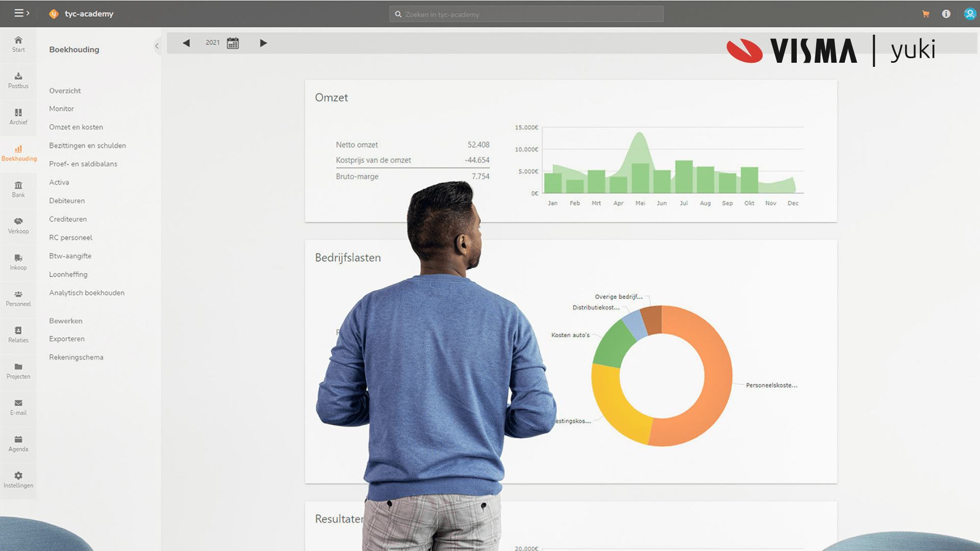Collapse the Boekhouding side panel
The height and width of the screenshot is (551, 980).
[x=157, y=46]
